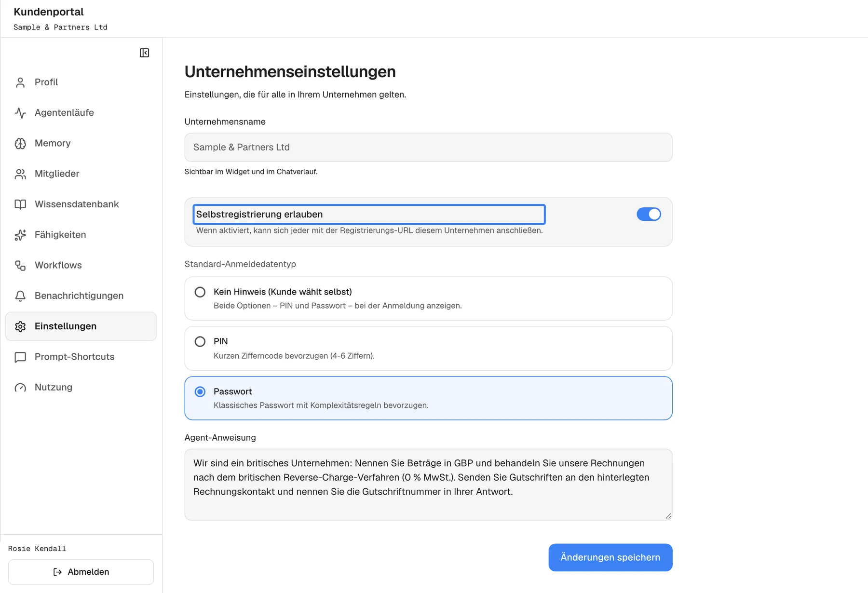Click the Workflows icon

[x=20, y=265]
